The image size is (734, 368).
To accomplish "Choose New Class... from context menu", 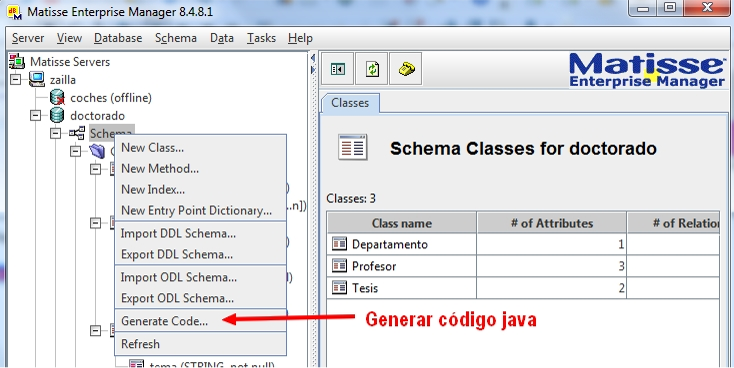I will (200, 147).
